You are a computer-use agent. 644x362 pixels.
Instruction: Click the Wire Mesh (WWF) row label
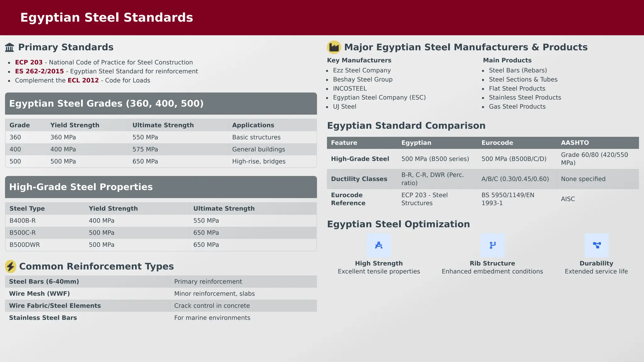point(40,294)
